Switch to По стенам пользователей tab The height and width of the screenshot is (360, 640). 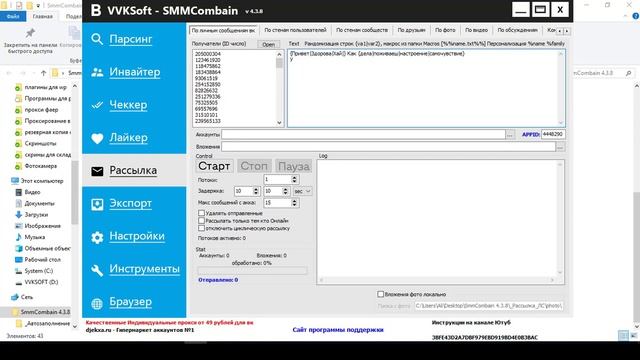pyautogui.click(x=295, y=30)
